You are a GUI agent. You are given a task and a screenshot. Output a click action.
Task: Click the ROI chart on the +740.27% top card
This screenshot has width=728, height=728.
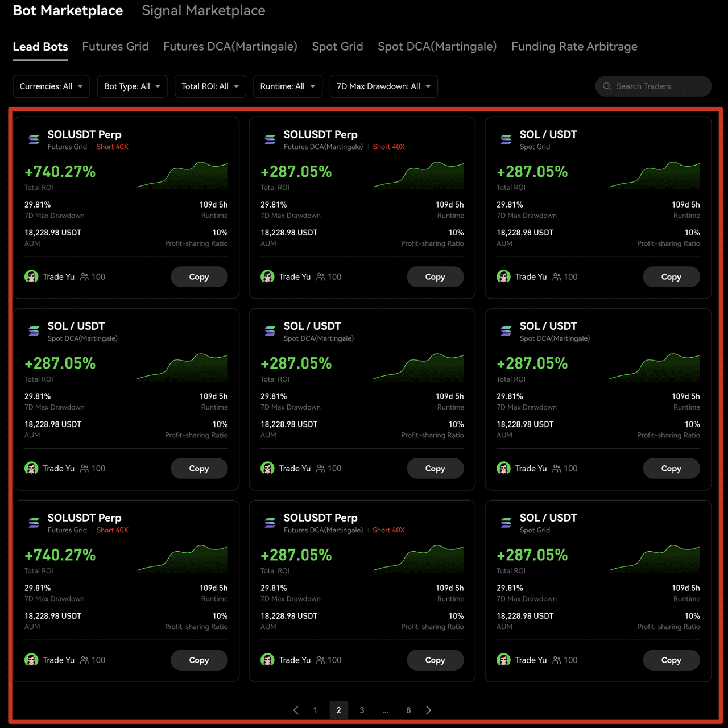pyautogui.click(x=182, y=176)
